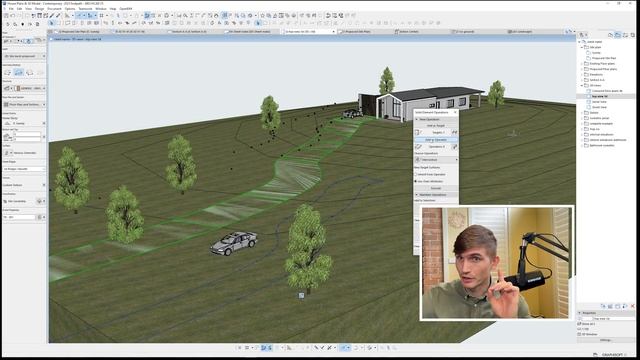This screenshot has height=360, width=640.
Task: Expand the Proposed Floor plans folder
Action: click(582, 69)
